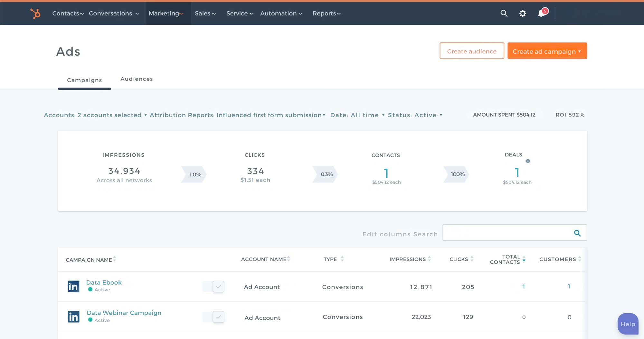Click the AMOUNT SPENT $504.12 label

[x=504, y=115]
